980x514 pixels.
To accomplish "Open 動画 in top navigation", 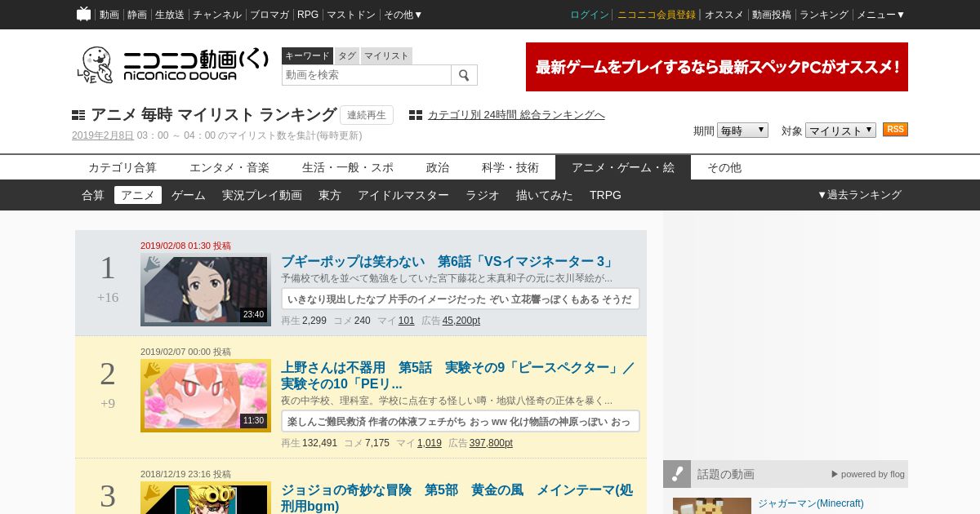I will point(109,15).
